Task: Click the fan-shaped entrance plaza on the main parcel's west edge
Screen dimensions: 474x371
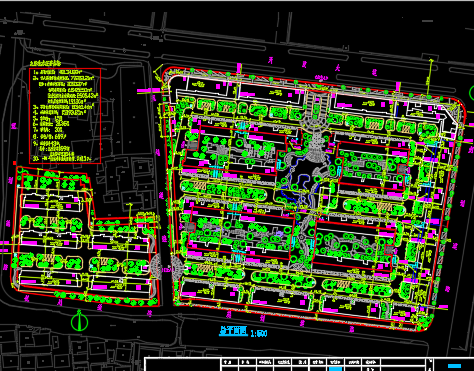Action: pyautogui.click(x=176, y=269)
